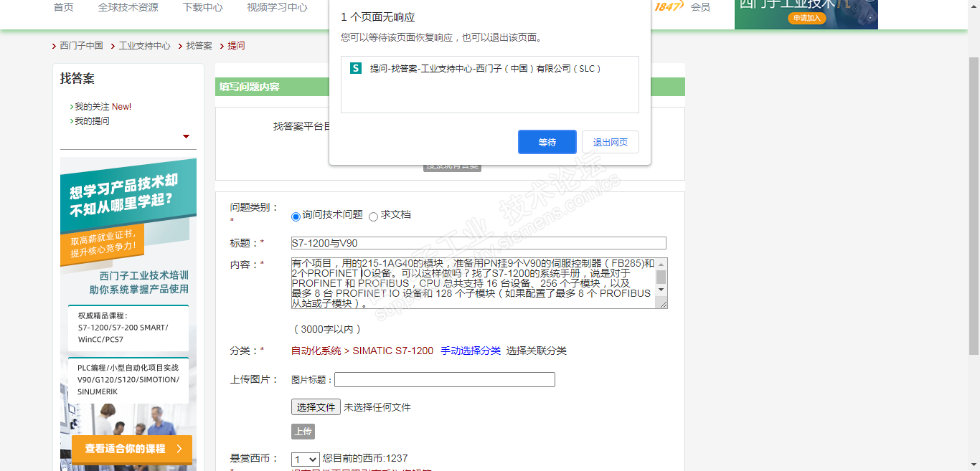Click 找答案 sidebar heading
The height and width of the screenshot is (471, 980).
pos(77,78)
